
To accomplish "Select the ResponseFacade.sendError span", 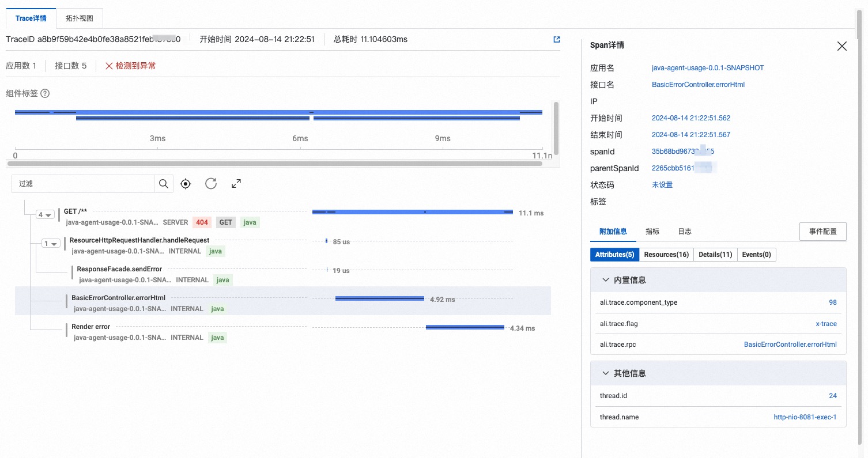I will click(x=119, y=269).
